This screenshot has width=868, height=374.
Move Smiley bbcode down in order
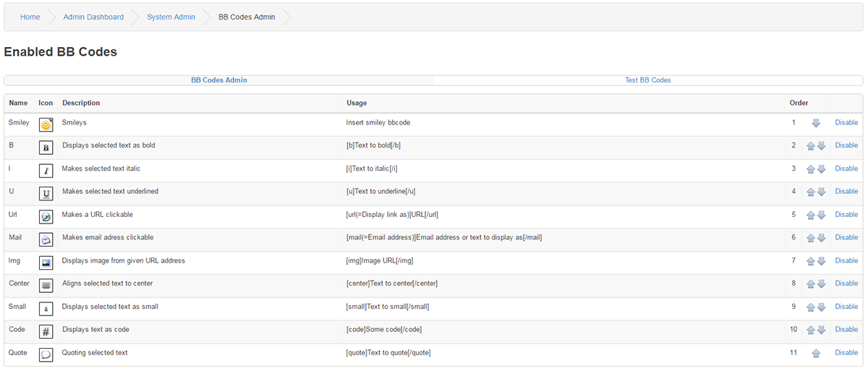816,124
